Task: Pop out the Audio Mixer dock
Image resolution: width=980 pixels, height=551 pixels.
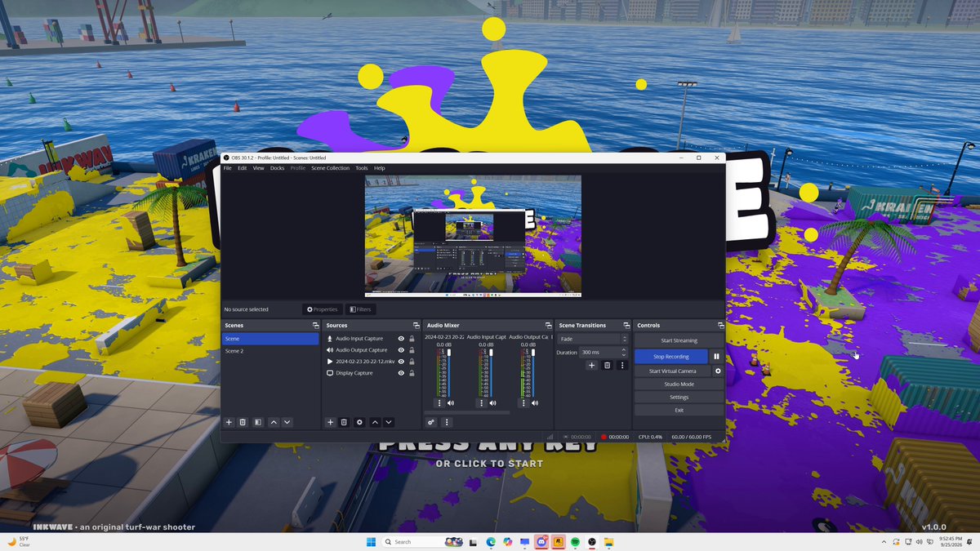Action: (548, 326)
